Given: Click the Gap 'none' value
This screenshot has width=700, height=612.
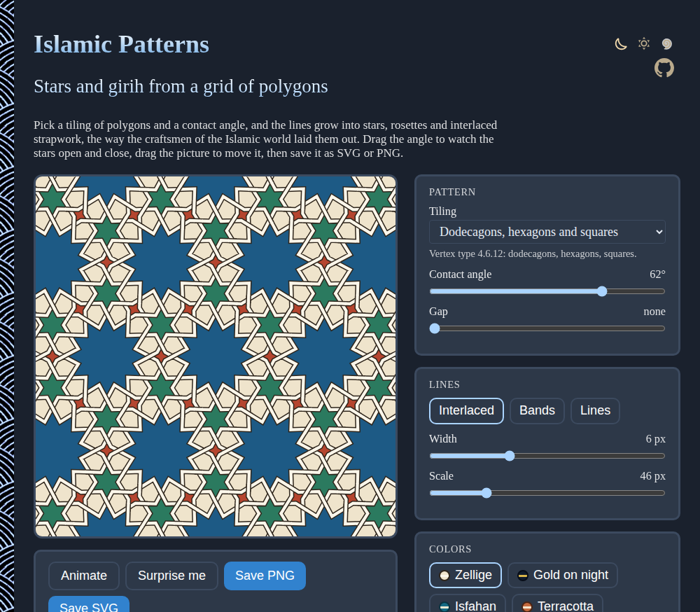Looking at the screenshot, I should pos(654,312).
